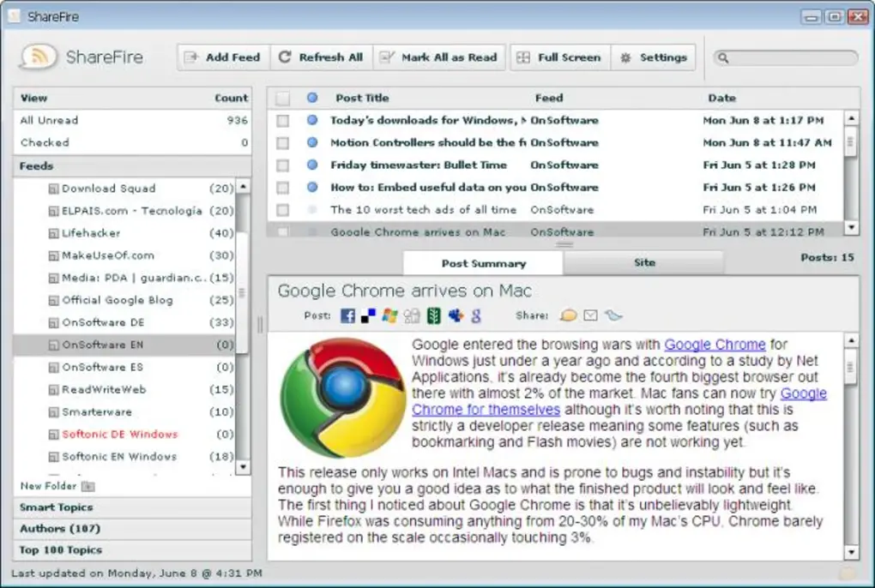Toggle unread dot for "Friday timewaster" post

(x=312, y=165)
